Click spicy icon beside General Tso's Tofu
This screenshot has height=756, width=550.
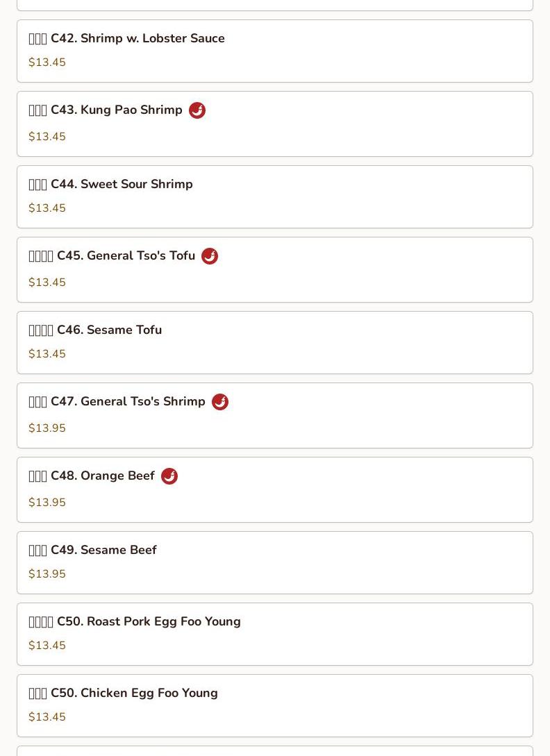pyautogui.click(x=210, y=256)
